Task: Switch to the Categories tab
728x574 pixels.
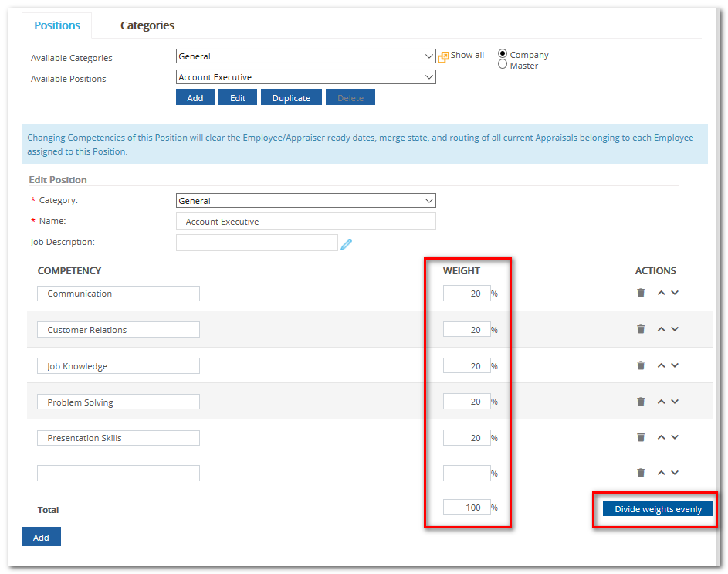Action: pyautogui.click(x=147, y=25)
